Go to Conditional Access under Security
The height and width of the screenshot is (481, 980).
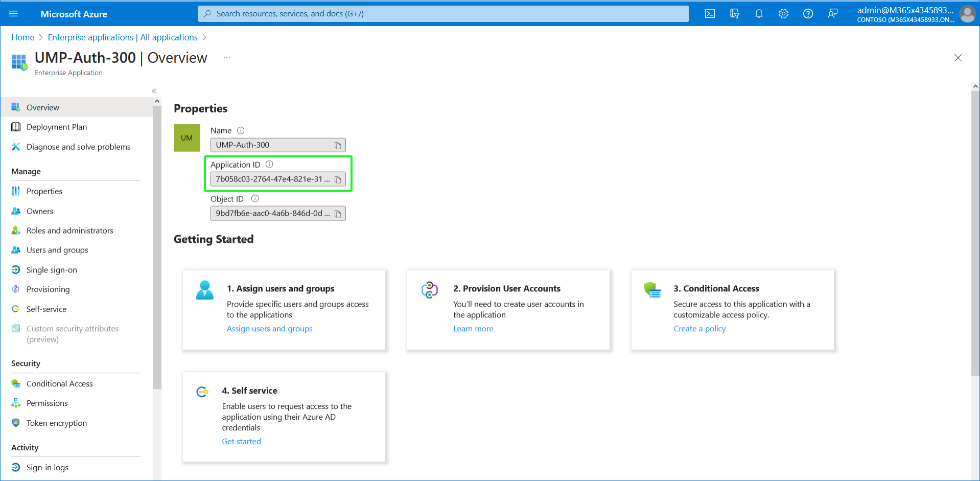coord(59,384)
